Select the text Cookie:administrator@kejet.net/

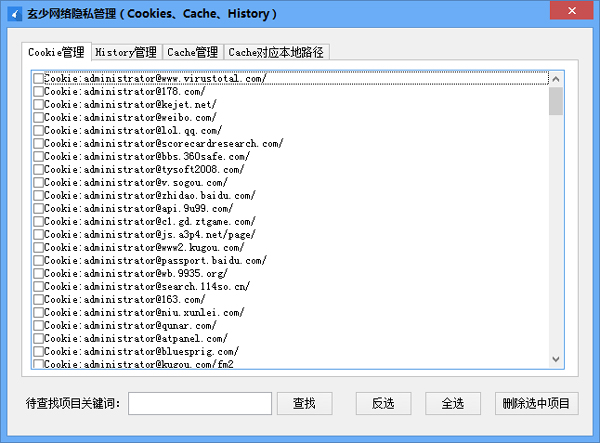pos(130,104)
